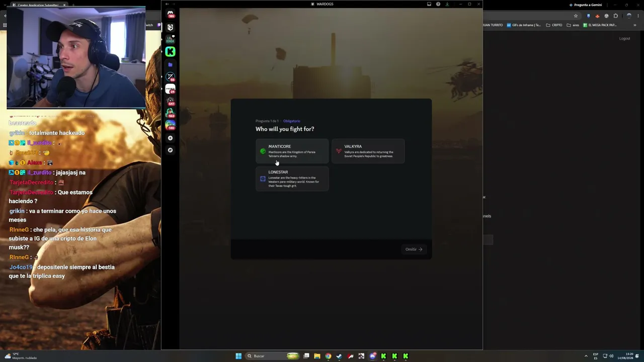
Task: Open the EL MEGA PACK PAP bookmark
Action: [x=600, y=25]
